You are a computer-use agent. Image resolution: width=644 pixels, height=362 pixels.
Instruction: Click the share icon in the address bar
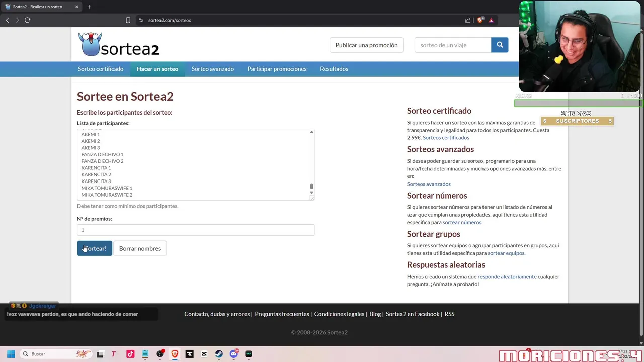(x=468, y=20)
